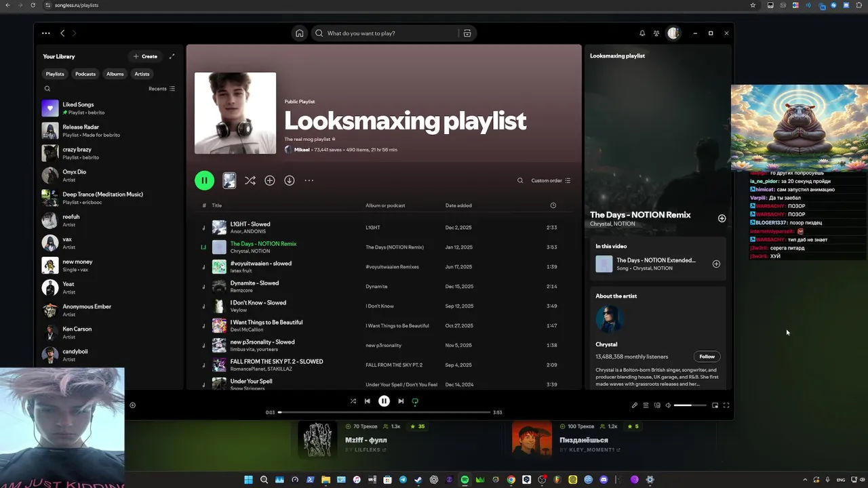This screenshot has height=488, width=868.
Task: Open What's New notifications bell
Action: click(642, 33)
